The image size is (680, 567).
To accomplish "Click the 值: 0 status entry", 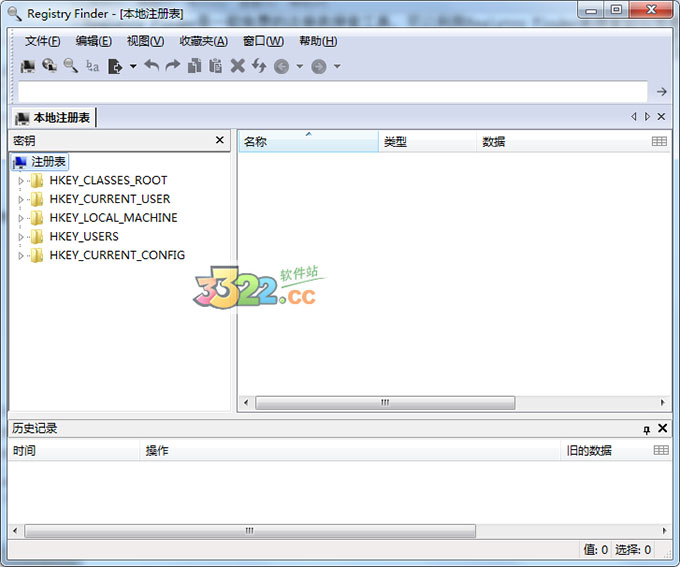I will coord(595,550).
